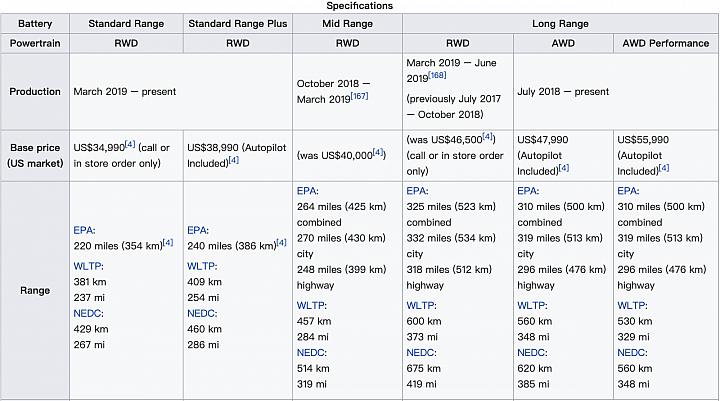
Task: Select the Range row header
Action: point(35,290)
